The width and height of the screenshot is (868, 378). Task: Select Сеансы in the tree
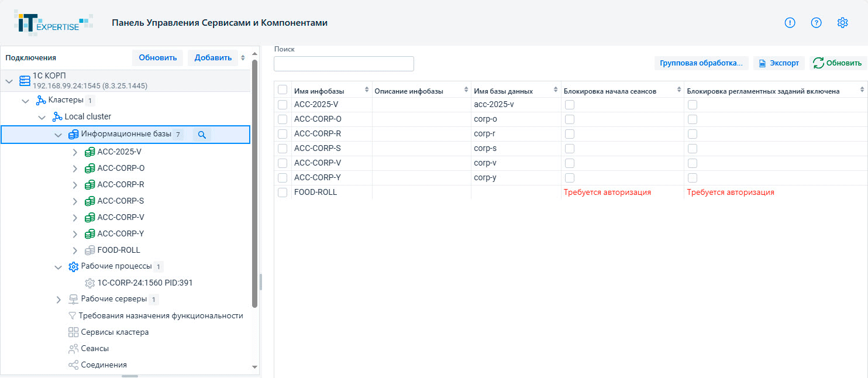[x=95, y=349]
